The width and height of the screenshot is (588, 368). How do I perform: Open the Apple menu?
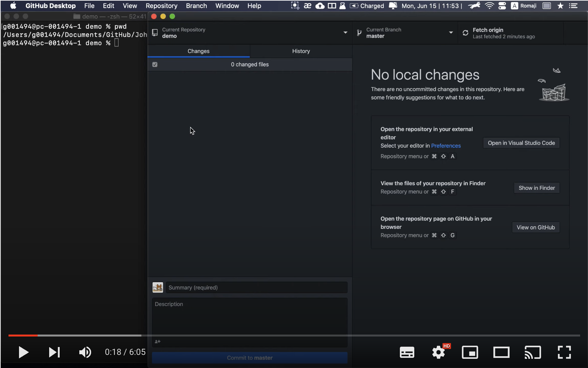pos(13,6)
